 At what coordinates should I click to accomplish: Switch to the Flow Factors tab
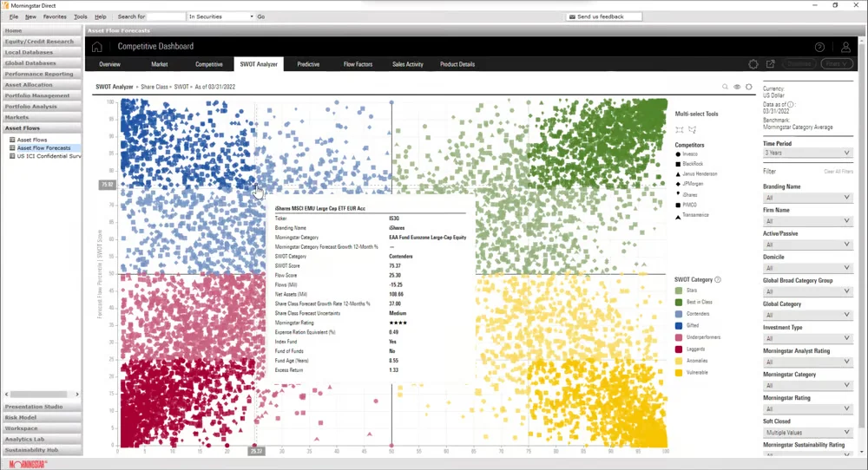click(358, 64)
